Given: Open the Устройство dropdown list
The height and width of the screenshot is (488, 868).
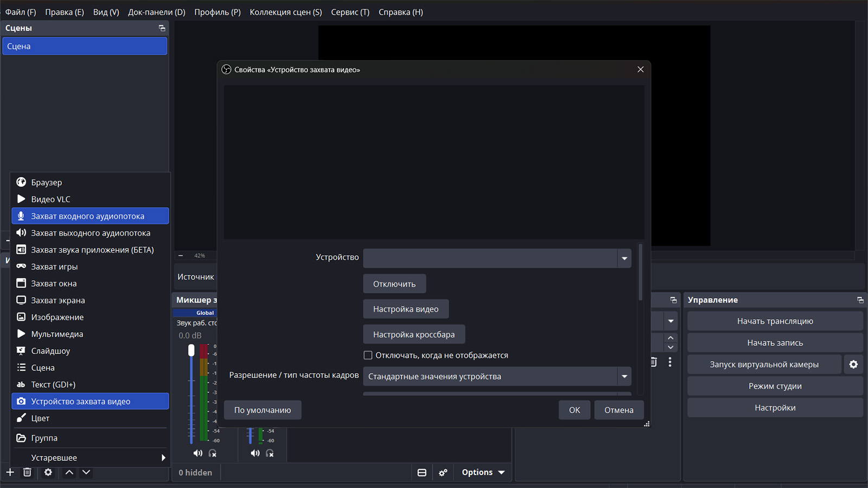Looking at the screenshot, I should (624, 258).
